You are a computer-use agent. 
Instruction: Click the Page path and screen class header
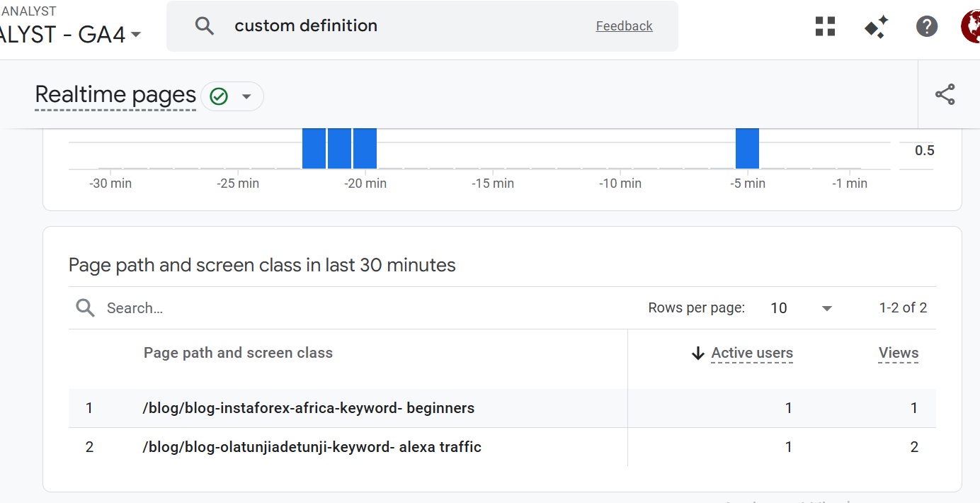coord(238,353)
